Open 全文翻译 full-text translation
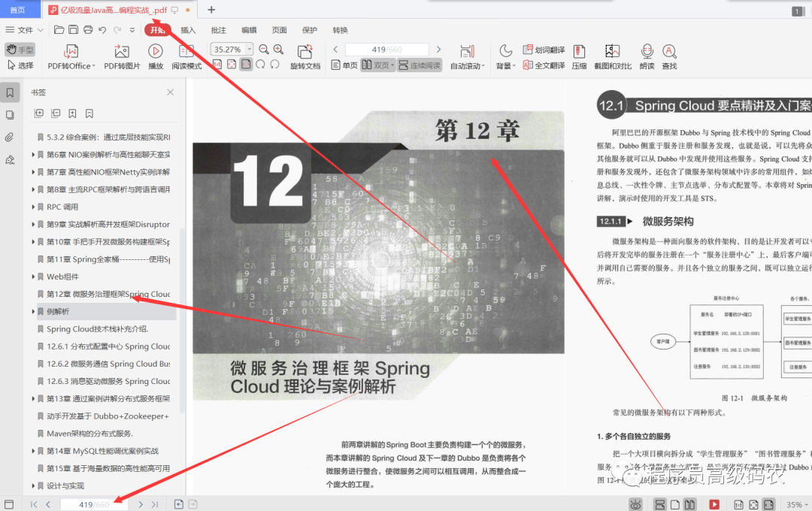This screenshot has width=812, height=511. tap(544, 65)
